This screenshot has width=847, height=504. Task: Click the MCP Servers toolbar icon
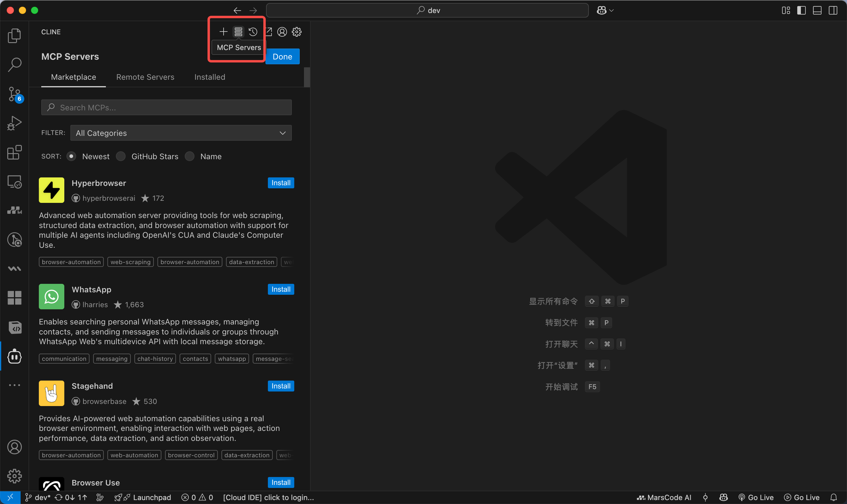pyautogui.click(x=238, y=32)
